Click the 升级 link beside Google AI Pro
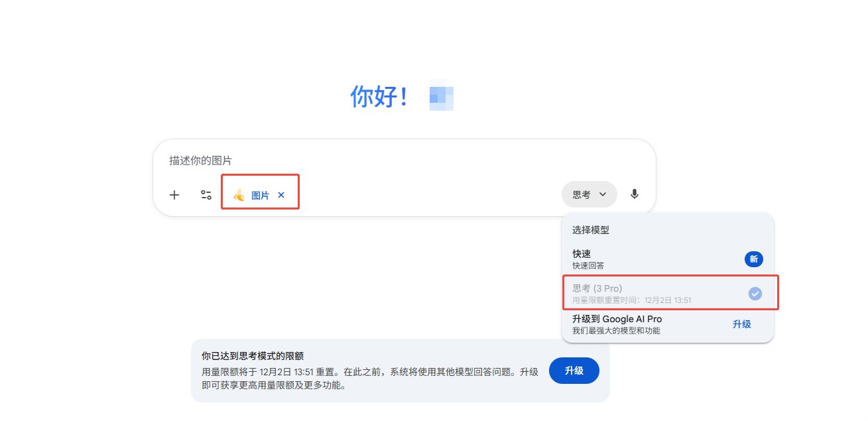The width and height of the screenshot is (868, 421). click(x=743, y=324)
